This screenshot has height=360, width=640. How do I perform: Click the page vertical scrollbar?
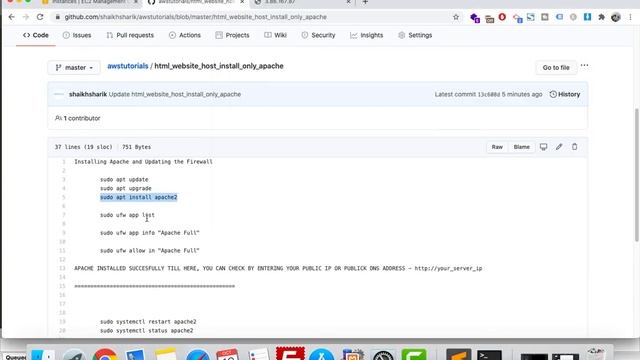[636, 176]
